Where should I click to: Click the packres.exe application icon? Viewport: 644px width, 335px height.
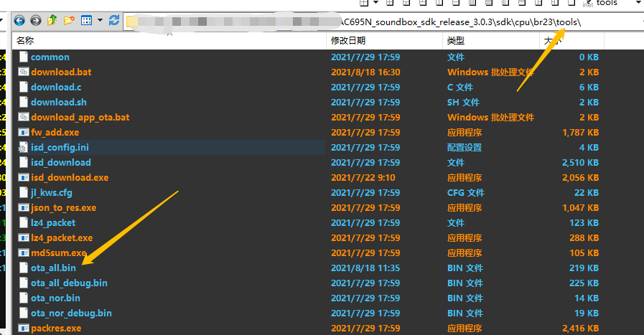pos(24,328)
